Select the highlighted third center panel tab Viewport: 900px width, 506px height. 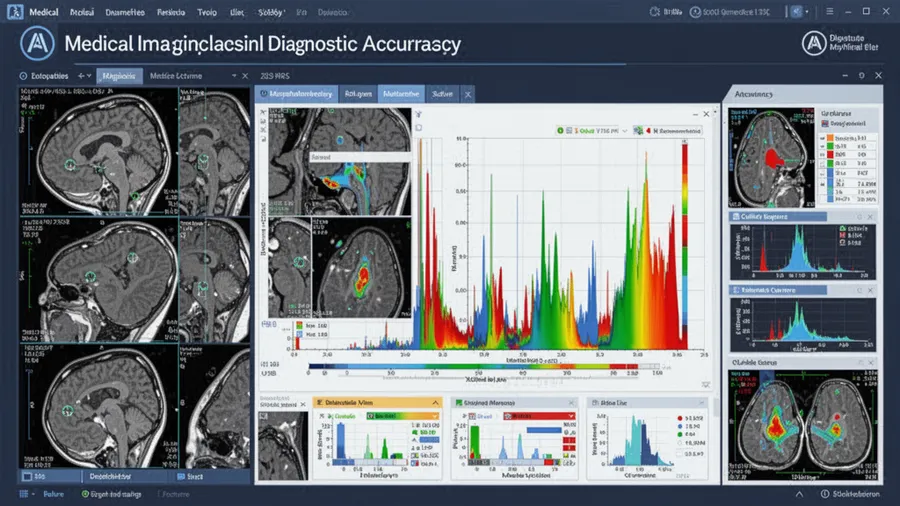coord(401,94)
